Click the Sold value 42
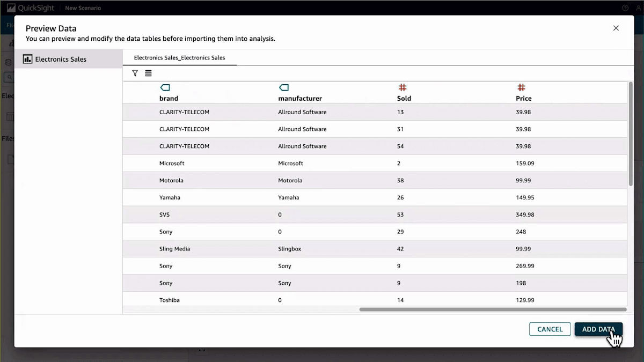 coord(400,249)
